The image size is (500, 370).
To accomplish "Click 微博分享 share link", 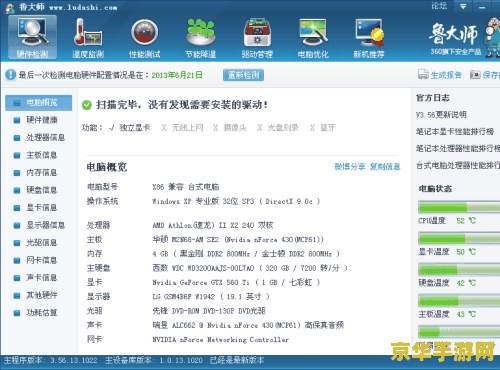I will (x=350, y=166).
